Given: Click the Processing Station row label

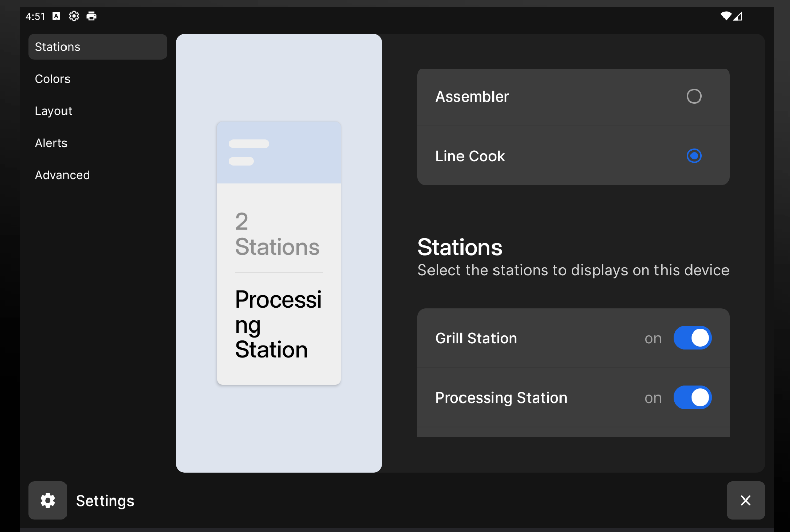Looking at the screenshot, I should coord(501,398).
